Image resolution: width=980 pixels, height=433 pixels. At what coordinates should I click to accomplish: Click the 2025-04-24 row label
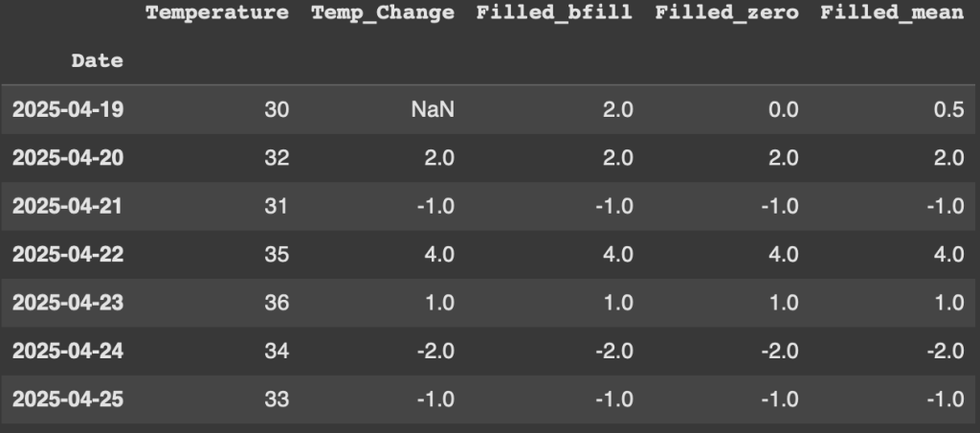(68, 351)
